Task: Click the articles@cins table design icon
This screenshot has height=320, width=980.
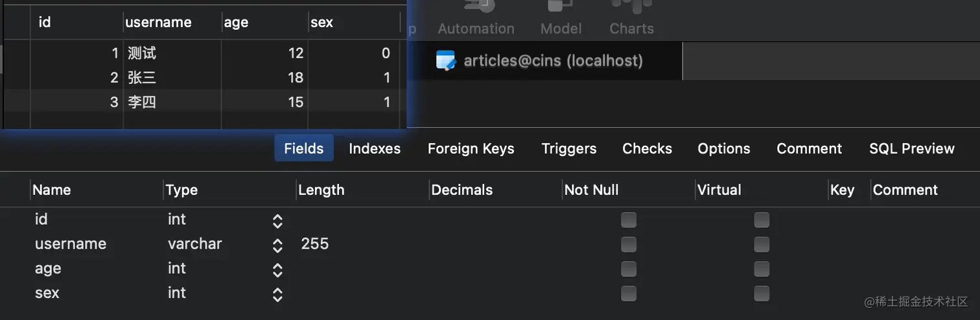Action: pyautogui.click(x=446, y=61)
